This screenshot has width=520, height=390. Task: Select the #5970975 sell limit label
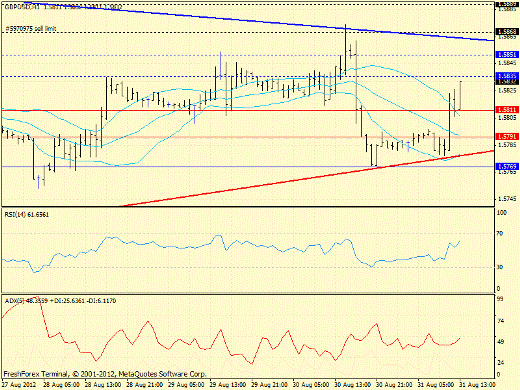coord(31,29)
